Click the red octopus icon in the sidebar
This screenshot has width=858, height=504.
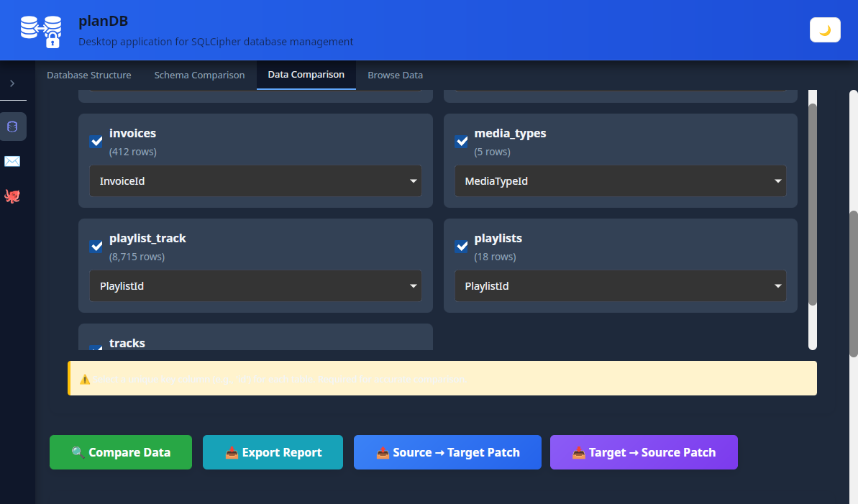click(x=13, y=196)
